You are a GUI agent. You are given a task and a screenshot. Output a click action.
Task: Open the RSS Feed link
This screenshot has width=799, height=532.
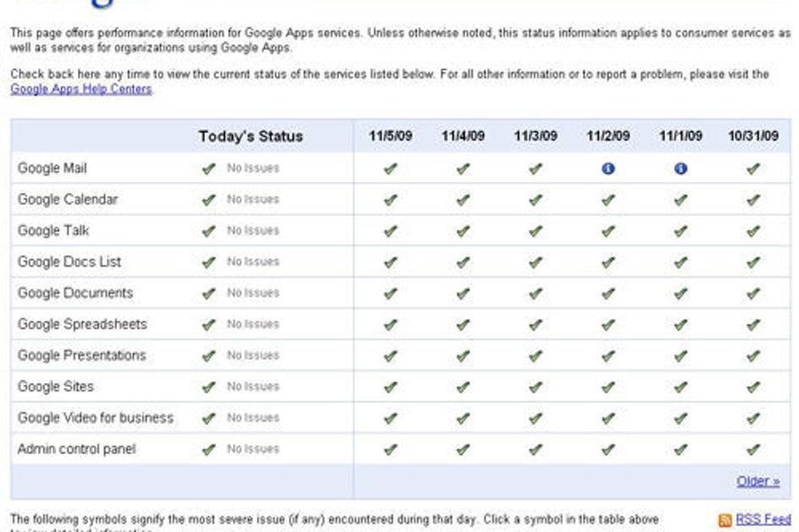[x=763, y=519]
